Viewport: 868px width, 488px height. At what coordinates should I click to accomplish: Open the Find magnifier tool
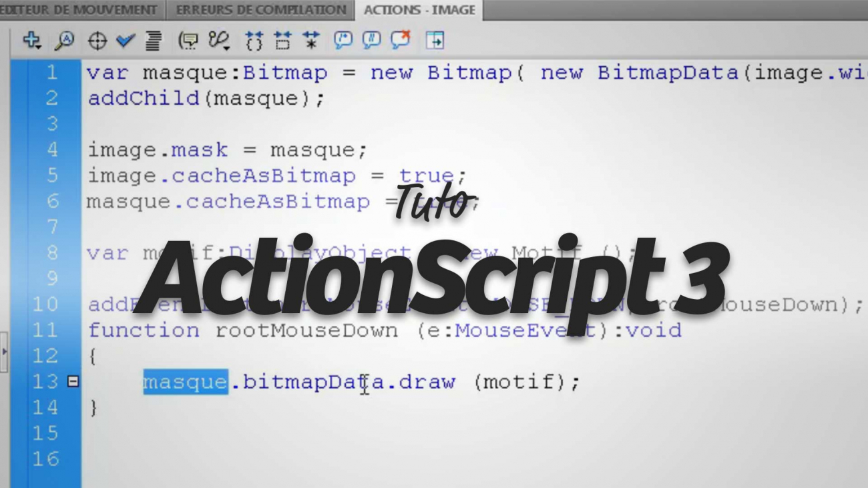click(64, 41)
